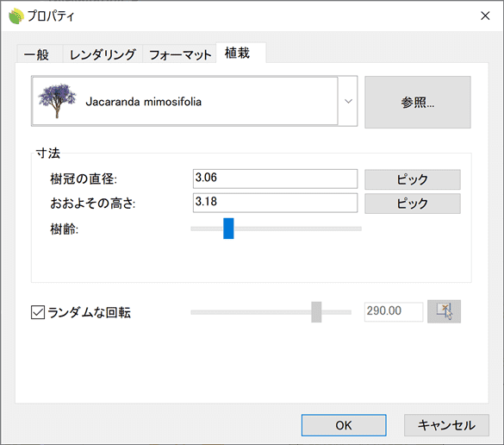Click ピック button for 樹冠の直径
The image size is (504, 445).
[x=413, y=179]
